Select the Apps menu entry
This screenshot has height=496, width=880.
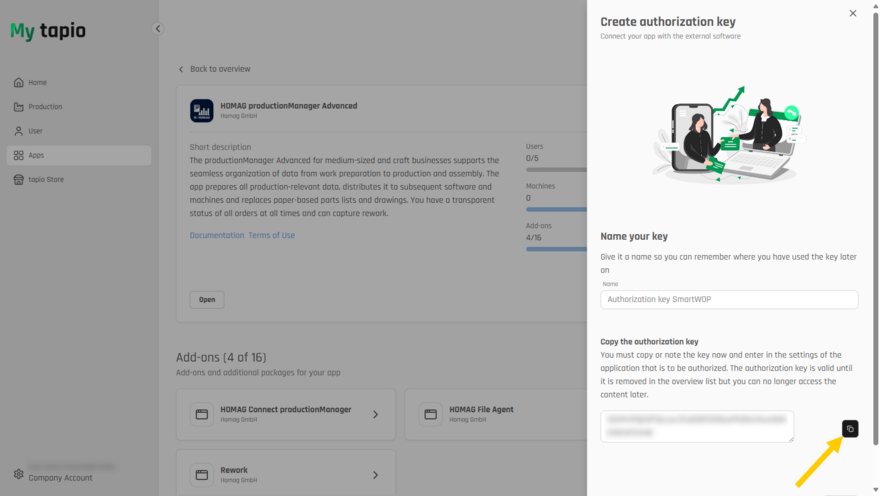tap(79, 155)
